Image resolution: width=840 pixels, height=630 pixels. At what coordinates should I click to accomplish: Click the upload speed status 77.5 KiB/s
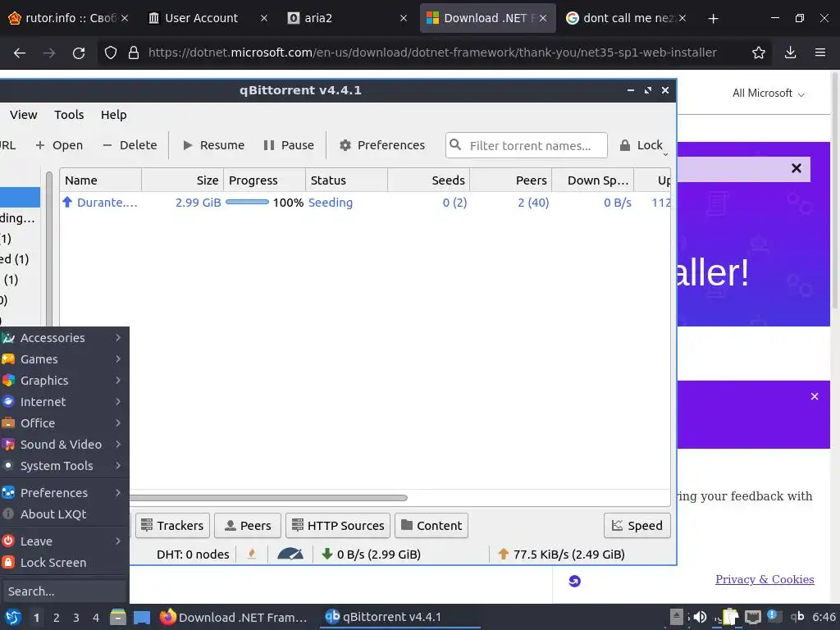tap(561, 555)
